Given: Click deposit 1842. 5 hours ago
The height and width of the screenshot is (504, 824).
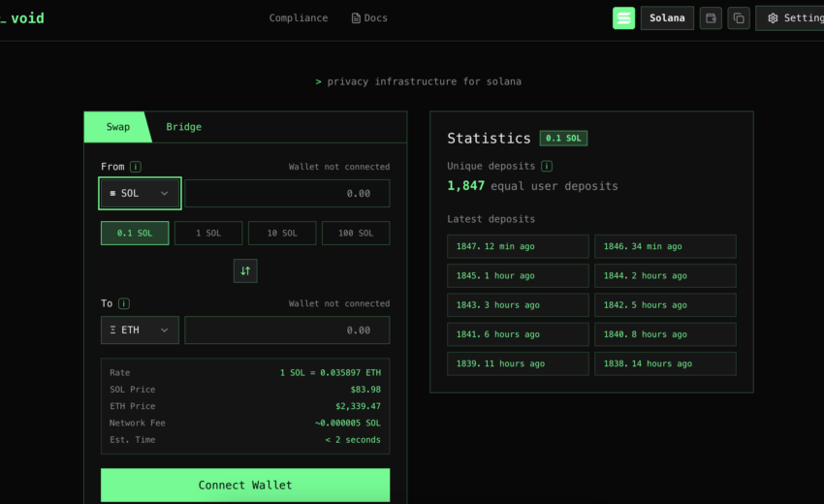Looking at the screenshot, I should click(665, 304).
